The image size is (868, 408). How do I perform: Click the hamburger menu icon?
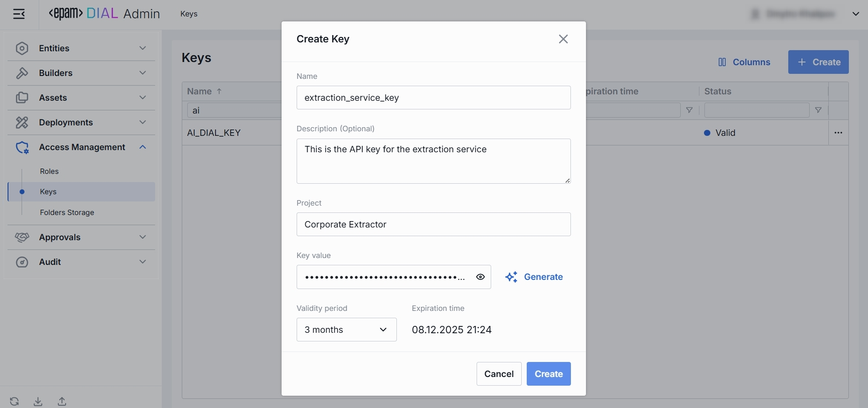[x=19, y=14]
